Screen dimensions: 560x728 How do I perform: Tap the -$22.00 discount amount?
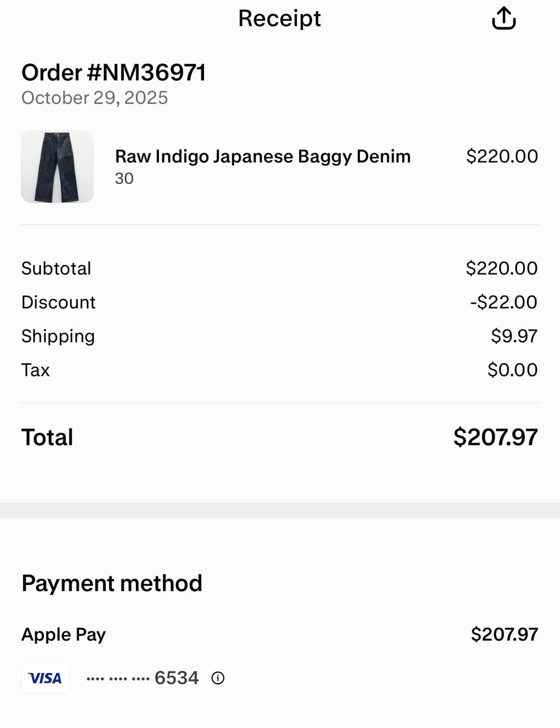click(x=503, y=302)
